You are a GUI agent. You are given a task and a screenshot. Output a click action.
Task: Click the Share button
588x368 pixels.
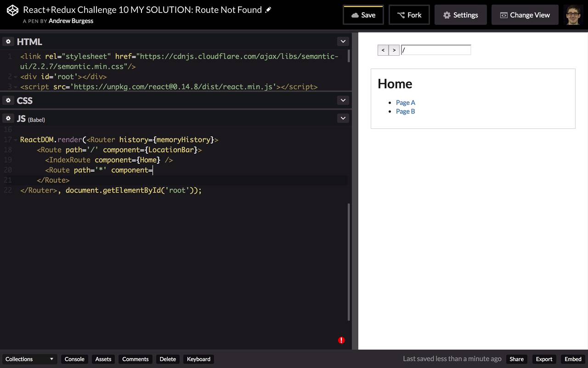(x=517, y=359)
